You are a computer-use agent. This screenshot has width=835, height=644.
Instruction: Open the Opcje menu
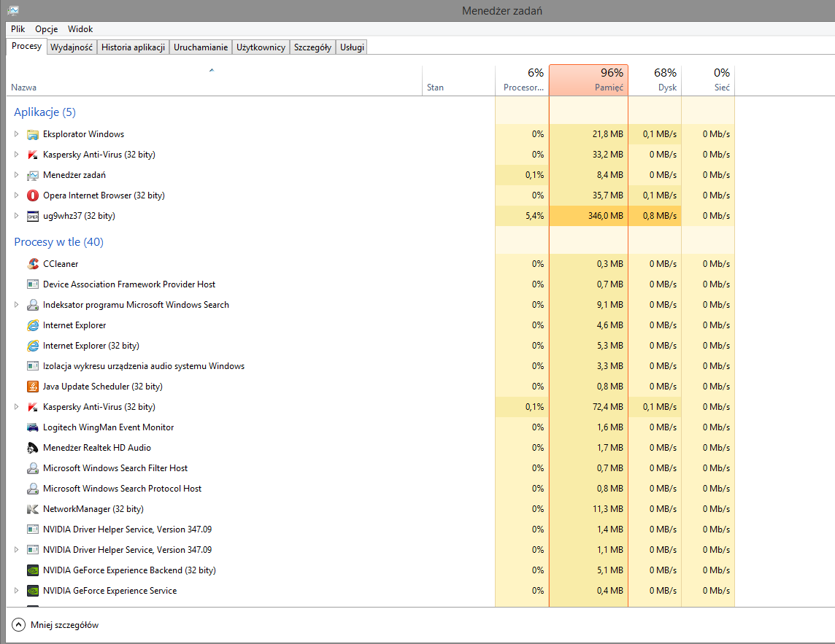click(x=46, y=28)
